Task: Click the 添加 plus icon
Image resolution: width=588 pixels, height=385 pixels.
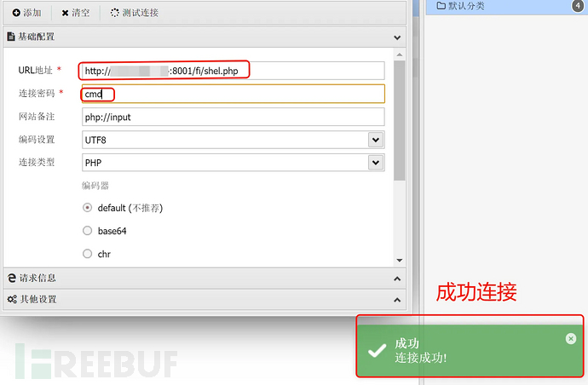Action: point(16,13)
